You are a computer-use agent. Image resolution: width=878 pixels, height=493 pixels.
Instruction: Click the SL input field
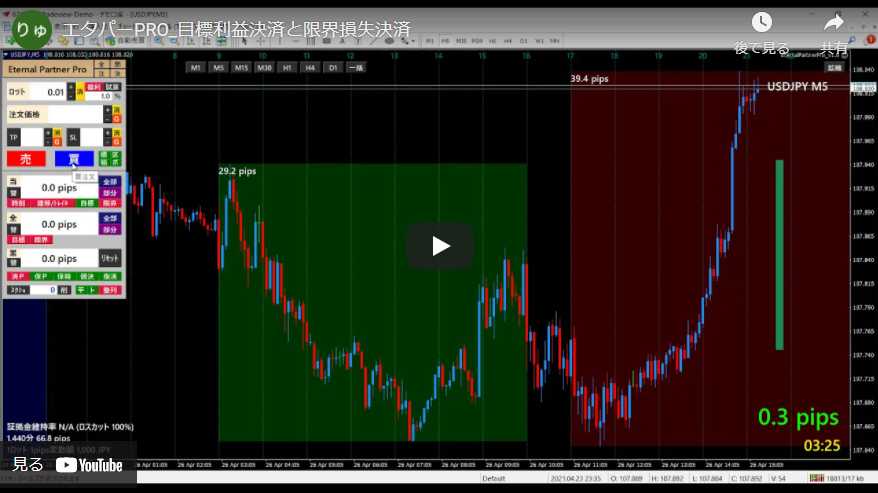click(92, 137)
